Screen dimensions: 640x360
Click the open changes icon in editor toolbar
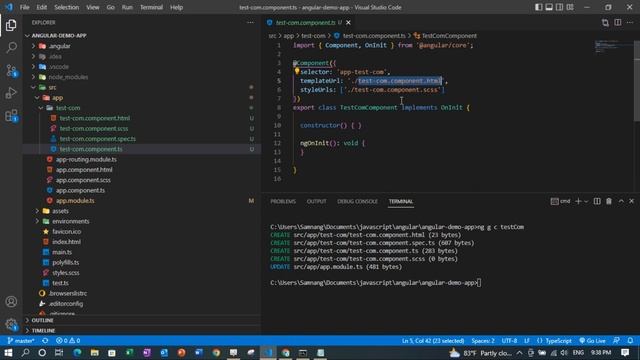[x=605, y=22]
